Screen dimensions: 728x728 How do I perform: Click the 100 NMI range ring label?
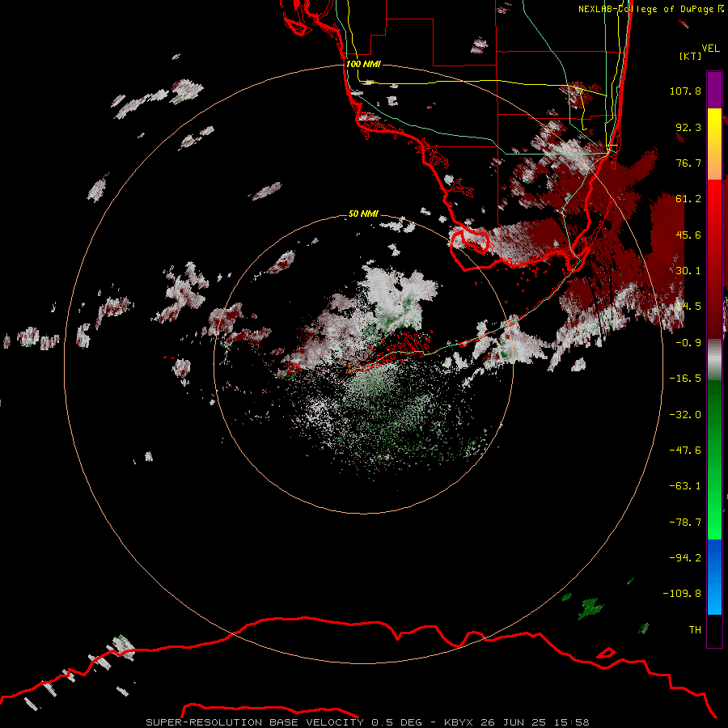click(363, 64)
